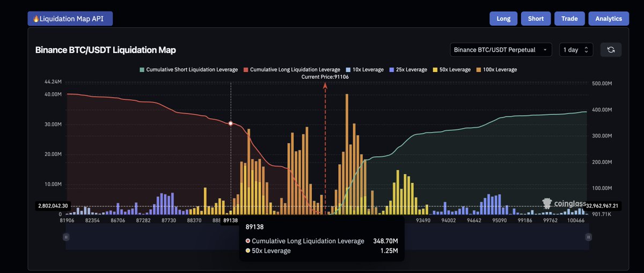Click the 500.00M right axis label
The image size is (644, 273).
(x=602, y=84)
